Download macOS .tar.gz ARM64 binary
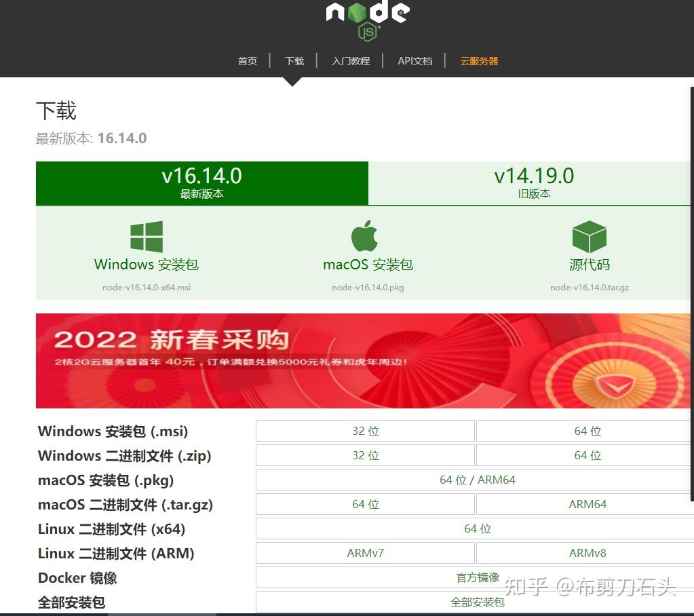This screenshot has width=694, height=616. pyautogui.click(x=585, y=503)
